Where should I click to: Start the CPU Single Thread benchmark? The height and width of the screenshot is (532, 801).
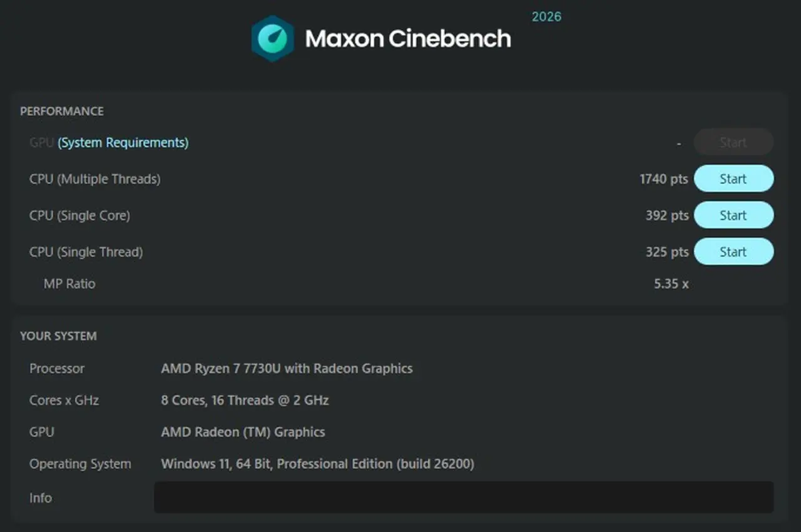click(733, 252)
